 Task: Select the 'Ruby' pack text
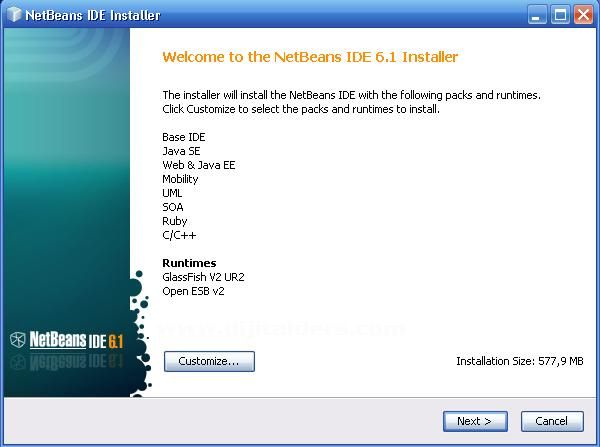[174, 221]
